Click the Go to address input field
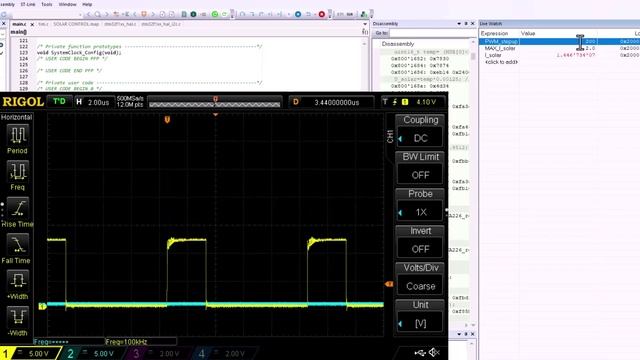The width and height of the screenshot is (640, 360). [432, 33]
